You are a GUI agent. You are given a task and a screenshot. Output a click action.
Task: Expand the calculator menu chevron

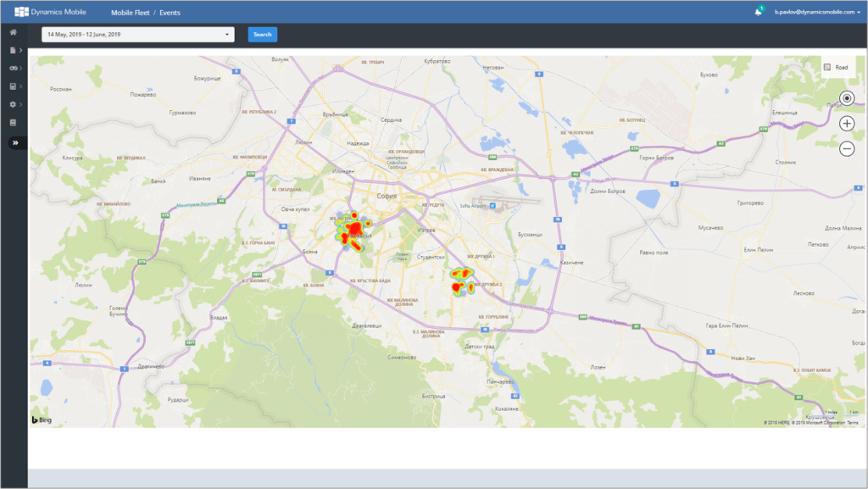coord(20,86)
